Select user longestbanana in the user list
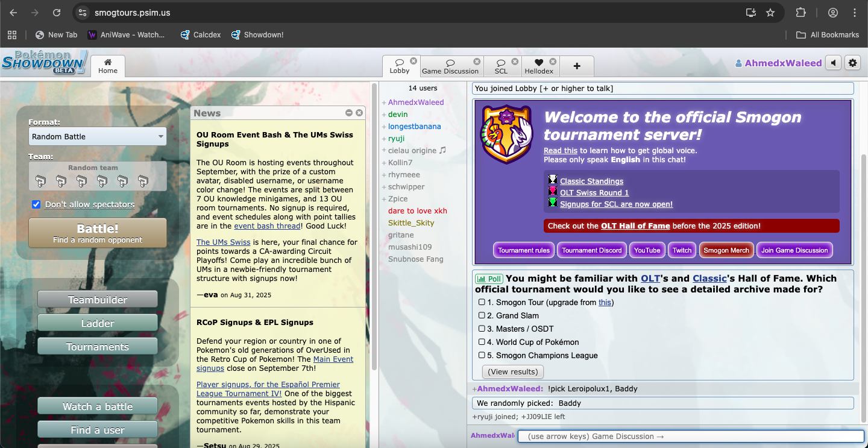This screenshot has width=868, height=448. (x=415, y=127)
